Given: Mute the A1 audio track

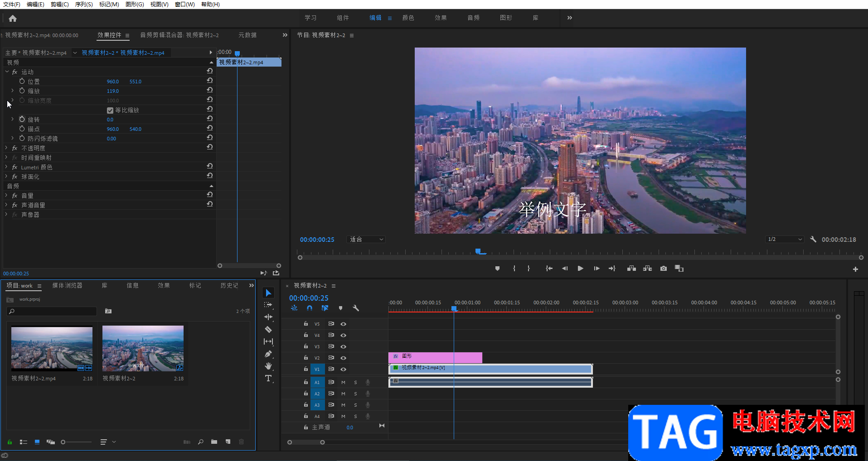Looking at the screenshot, I should 343,382.
